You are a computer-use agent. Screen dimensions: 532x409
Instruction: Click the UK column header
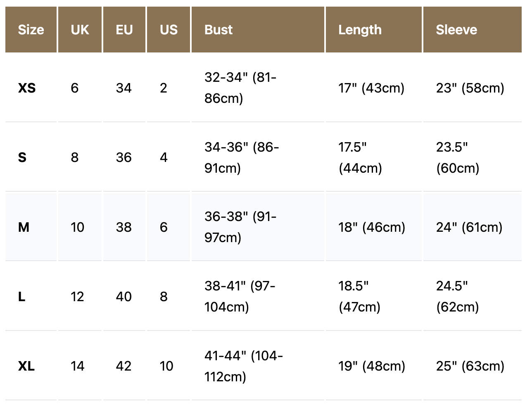[80, 30]
